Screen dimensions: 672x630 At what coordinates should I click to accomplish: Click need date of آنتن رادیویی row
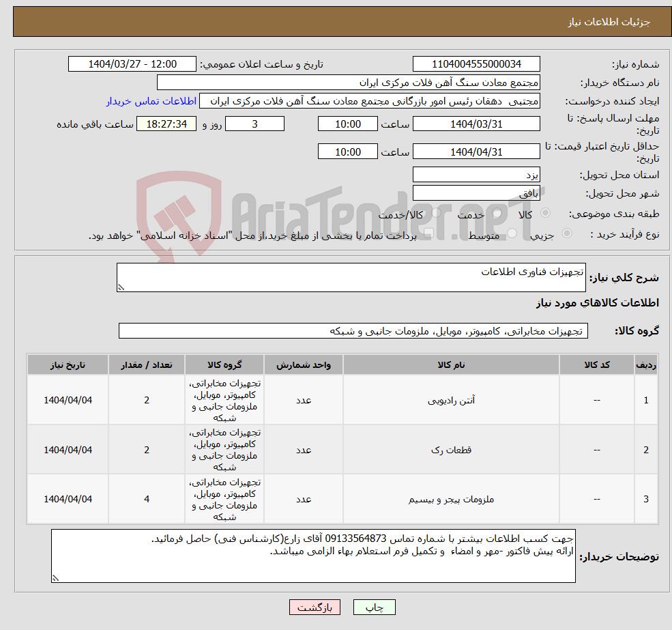[68, 400]
